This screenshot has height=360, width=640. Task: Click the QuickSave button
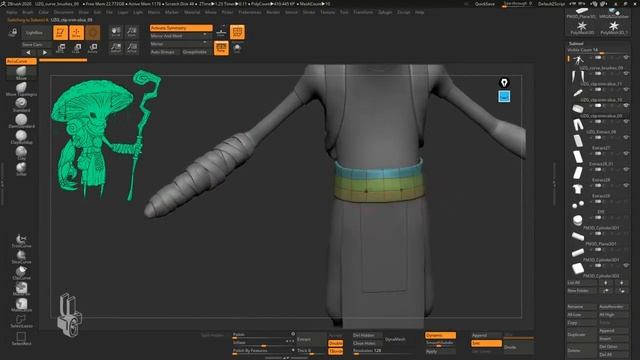point(485,4)
